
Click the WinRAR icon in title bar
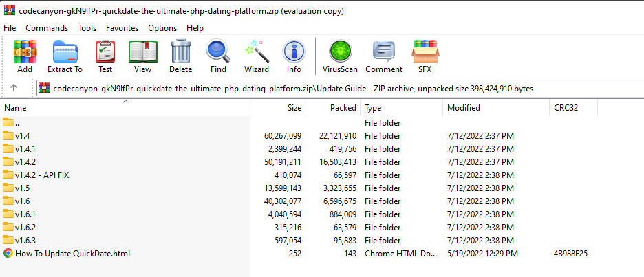(10, 11)
